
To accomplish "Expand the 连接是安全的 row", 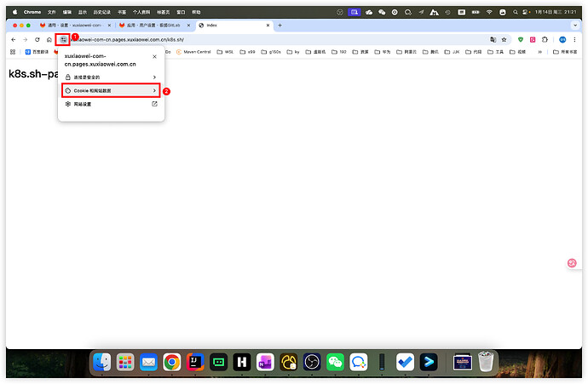I will point(111,77).
